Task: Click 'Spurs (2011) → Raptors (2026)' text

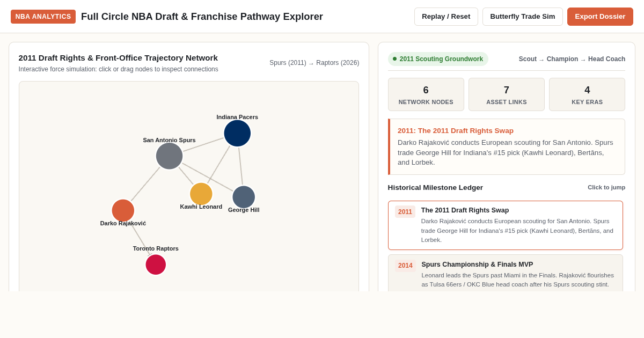Action: tap(314, 63)
